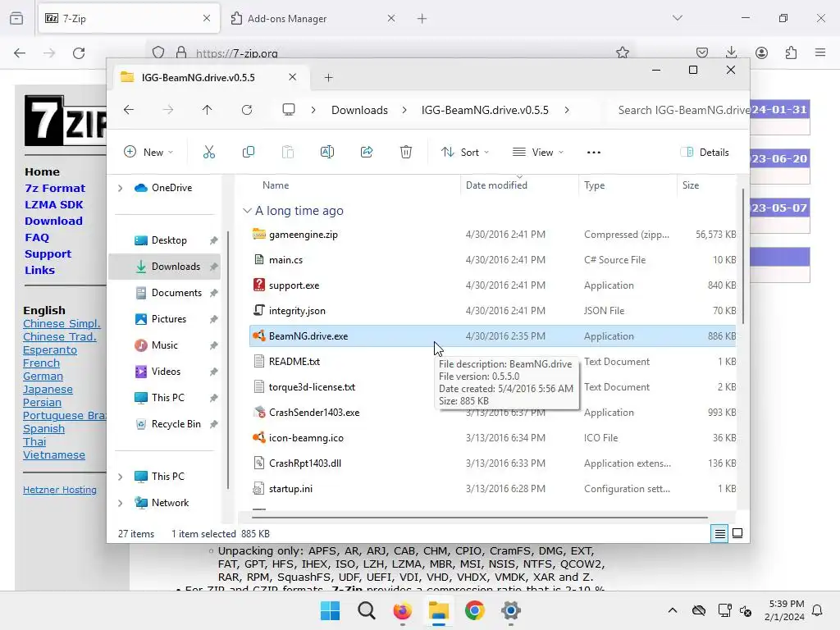The image size is (840, 630).
Task: Expand the This PC tree node chevron
Action: point(121,477)
